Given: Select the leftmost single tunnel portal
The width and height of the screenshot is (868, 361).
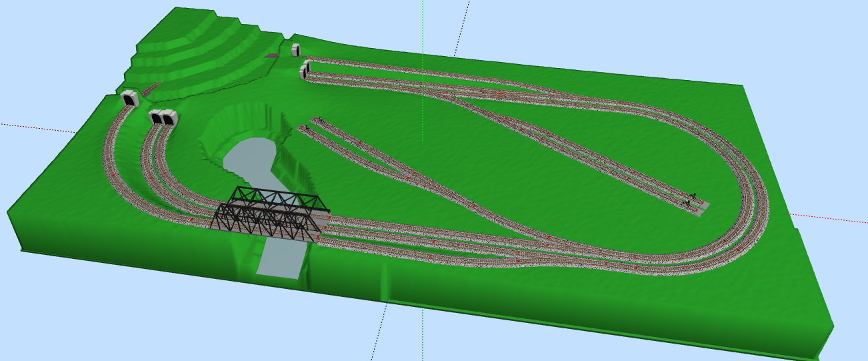Looking at the screenshot, I should (x=129, y=99).
